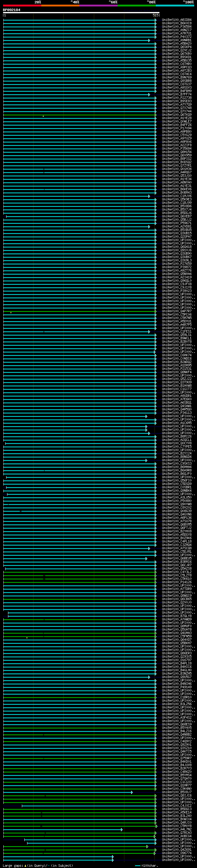Click the red 20% identity legend segment
Viewport: 197px width, 868px height.
(22, 6)
